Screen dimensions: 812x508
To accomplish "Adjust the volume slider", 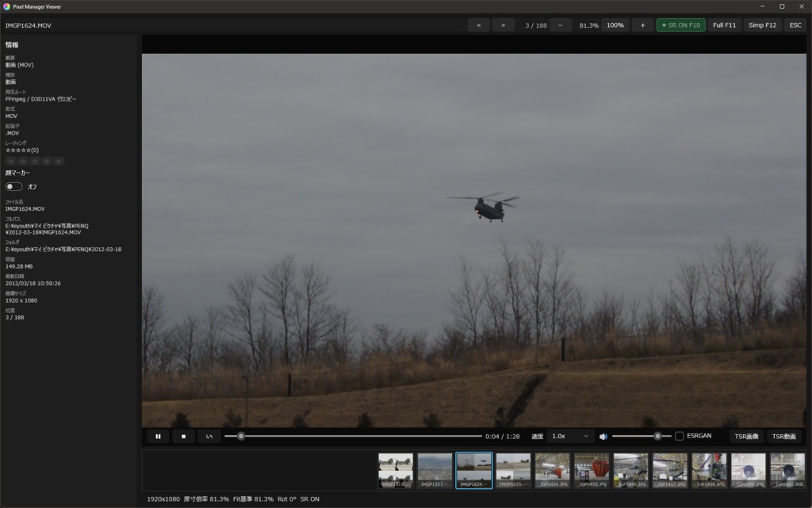I will 642,436.
